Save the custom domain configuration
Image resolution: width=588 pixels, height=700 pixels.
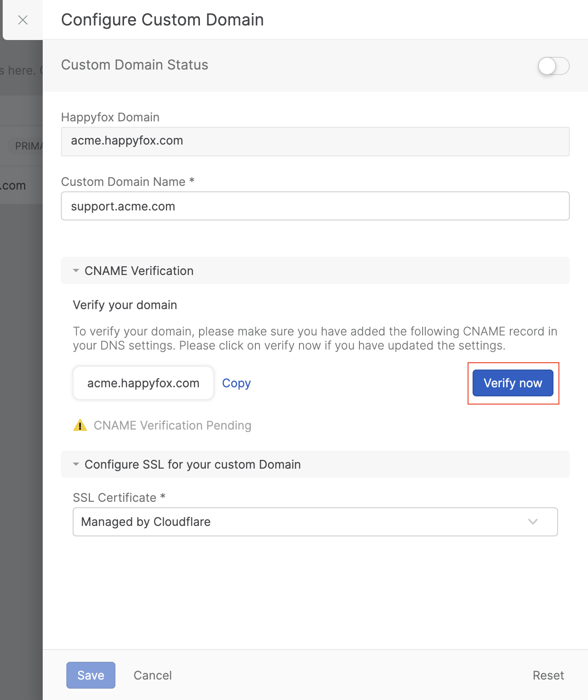tap(91, 675)
